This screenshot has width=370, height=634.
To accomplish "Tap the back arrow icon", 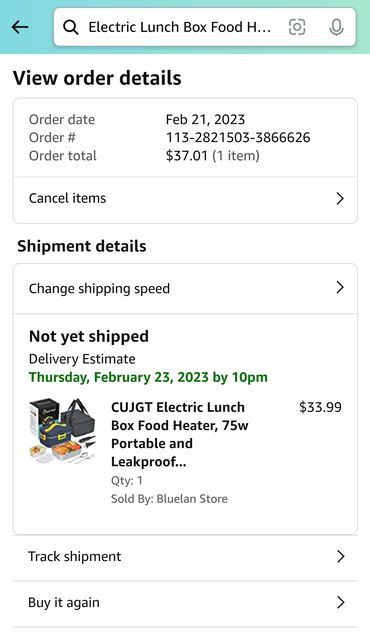I will pos(20,27).
